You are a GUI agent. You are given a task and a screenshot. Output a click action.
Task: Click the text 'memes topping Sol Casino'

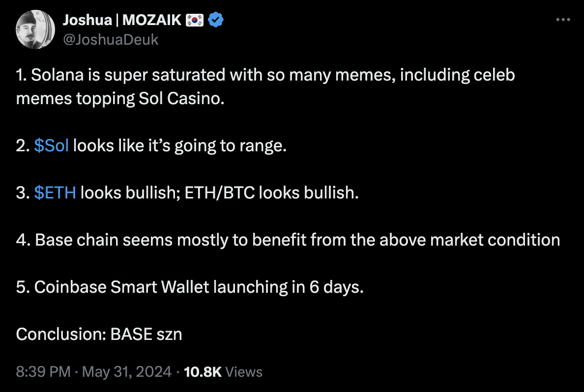120,99
